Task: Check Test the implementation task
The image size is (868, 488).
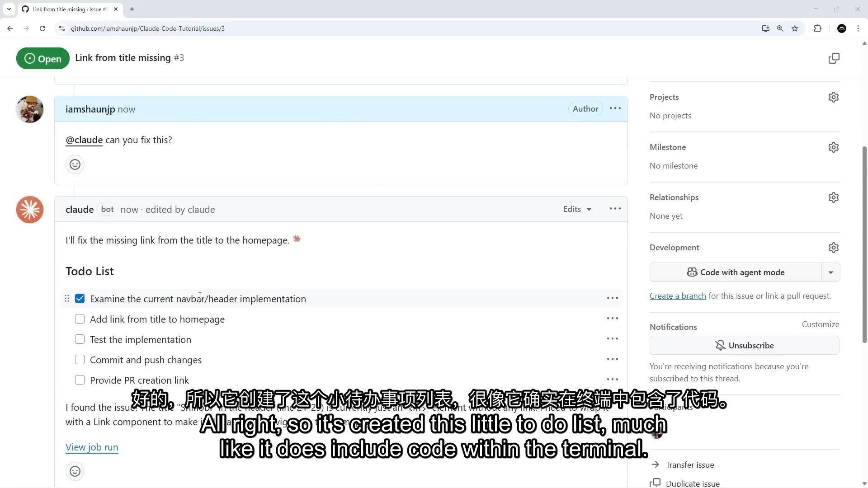Action: tap(80, 339)
